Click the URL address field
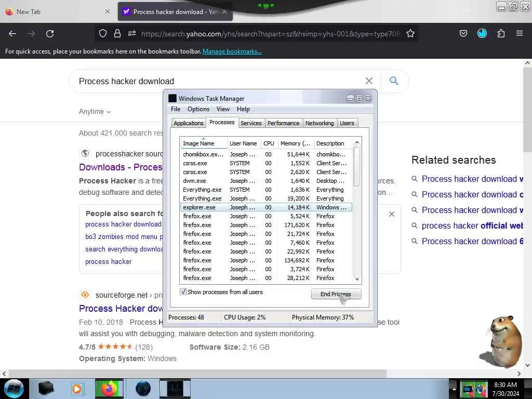Image resolution: width=532 pixels, height=399 pixels. point(270,34)
